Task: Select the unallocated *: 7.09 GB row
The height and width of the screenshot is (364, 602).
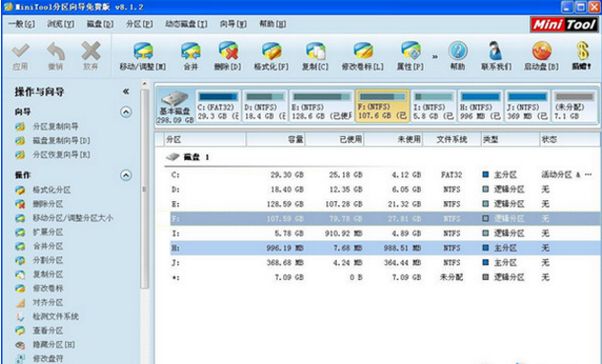Action: [385, 277]
